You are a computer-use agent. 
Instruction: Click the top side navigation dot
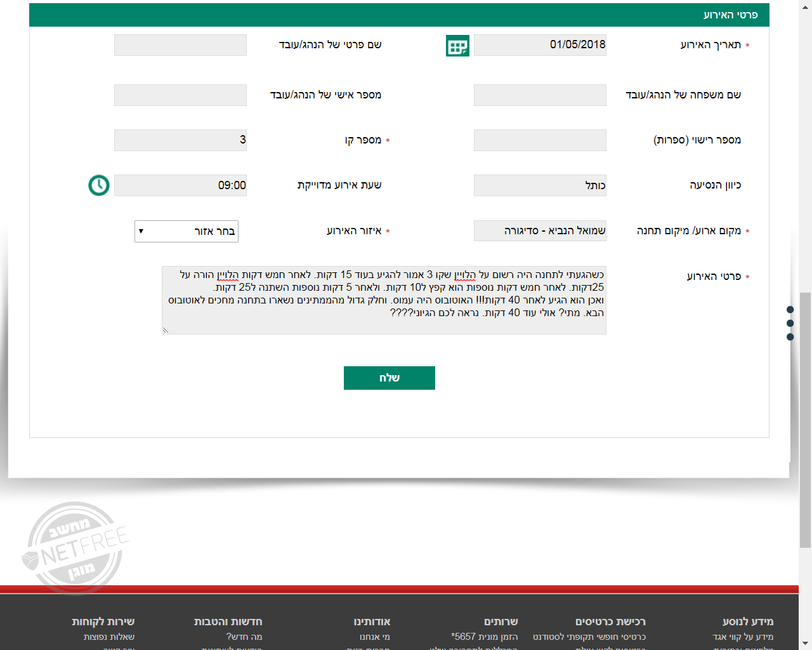point(790,310)
